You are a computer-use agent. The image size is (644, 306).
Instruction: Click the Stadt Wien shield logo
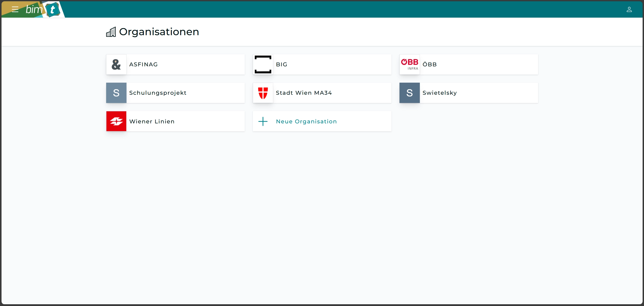pyautogui.click(x=263, y=93)
